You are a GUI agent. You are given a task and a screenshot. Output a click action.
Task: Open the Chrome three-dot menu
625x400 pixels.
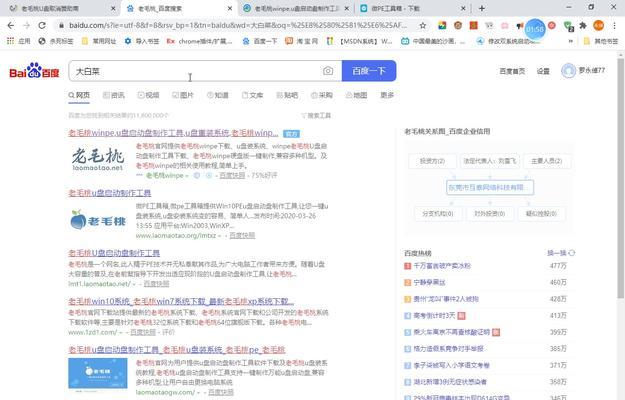614,25
